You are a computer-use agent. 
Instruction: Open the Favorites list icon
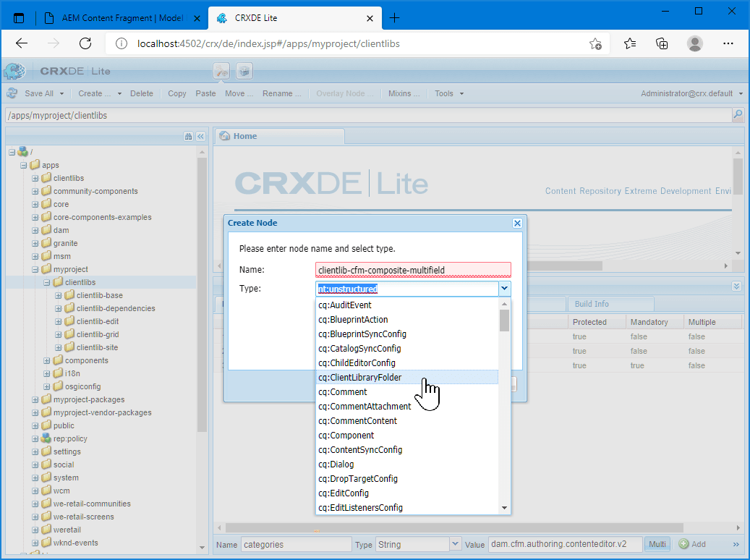tap(630, 44)
